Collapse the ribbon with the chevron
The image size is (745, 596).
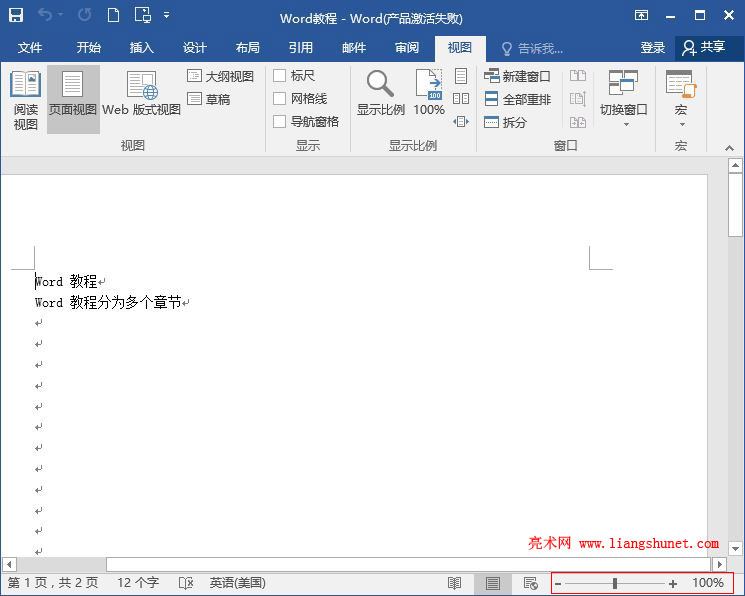click(729, 148)
